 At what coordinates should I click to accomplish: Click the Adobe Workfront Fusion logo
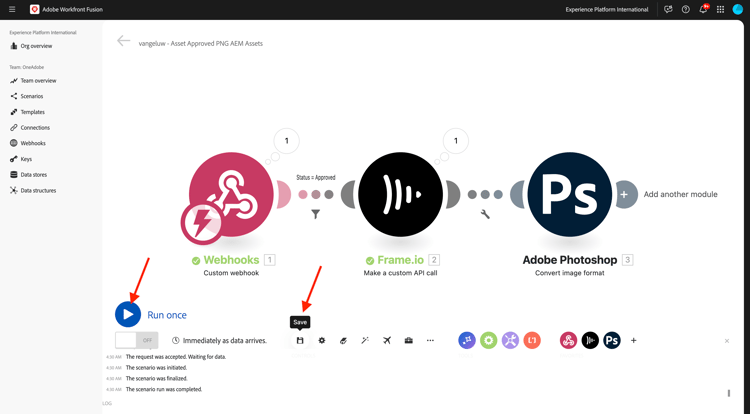(34, 9)
